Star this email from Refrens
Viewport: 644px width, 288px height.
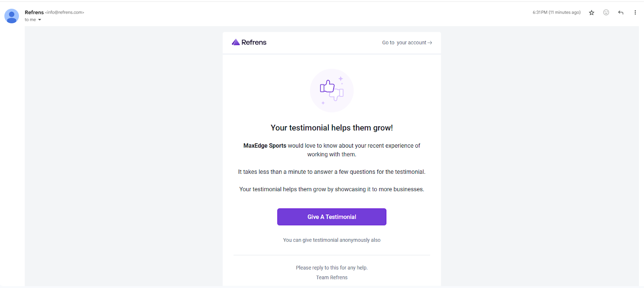[x=591, y=12]
